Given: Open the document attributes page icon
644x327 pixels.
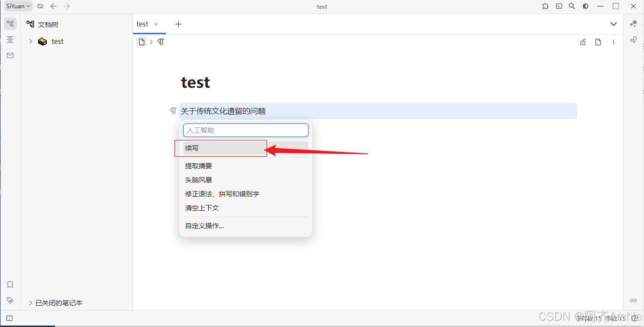Looking at the screenshot, I should coord(598,42).
